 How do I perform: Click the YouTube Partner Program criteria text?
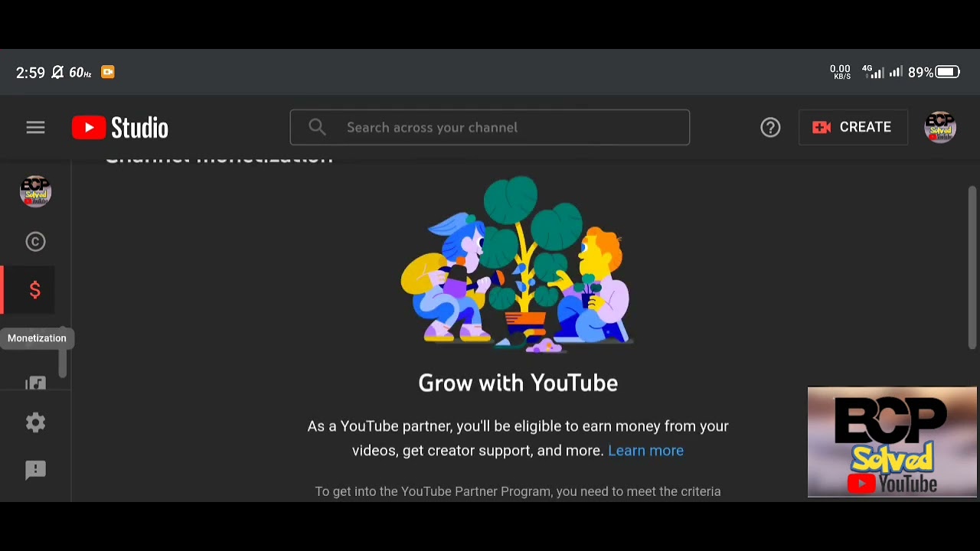(518, 491)
